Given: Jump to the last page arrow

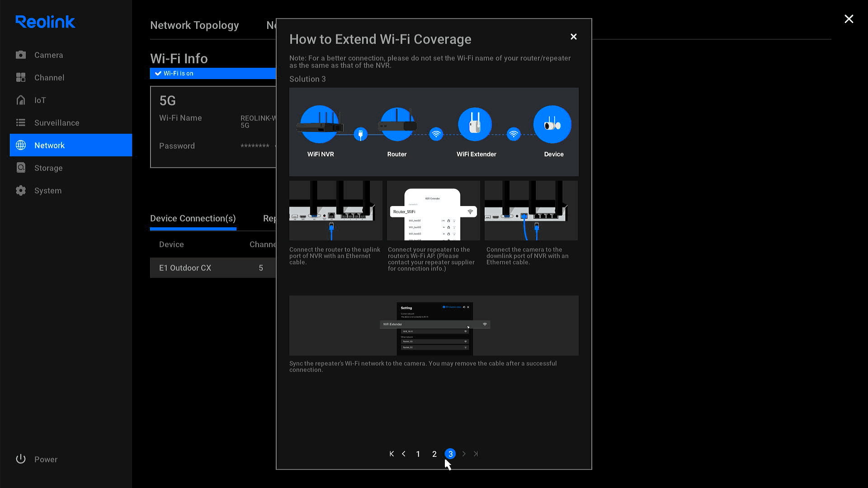Looking at the screenshot, I should click(476, 454).
